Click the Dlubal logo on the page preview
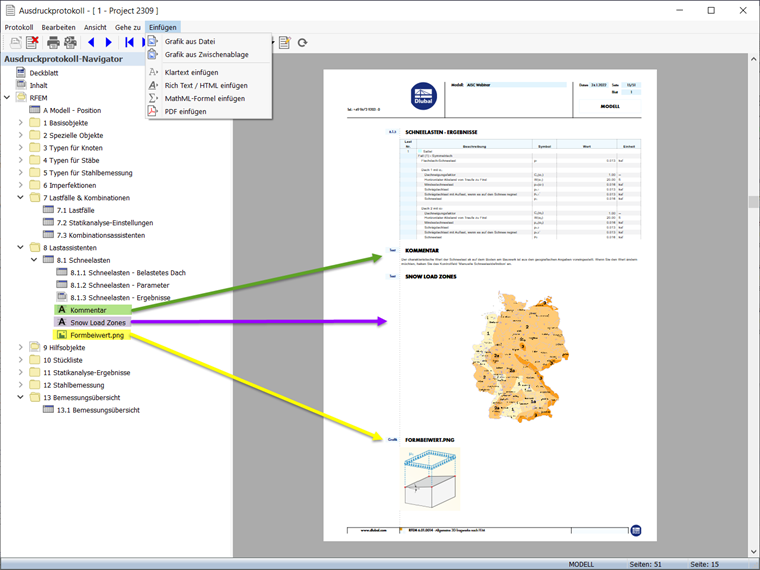Screen dimensions: 760x570 pyautogui.click(x=424, y=96)
